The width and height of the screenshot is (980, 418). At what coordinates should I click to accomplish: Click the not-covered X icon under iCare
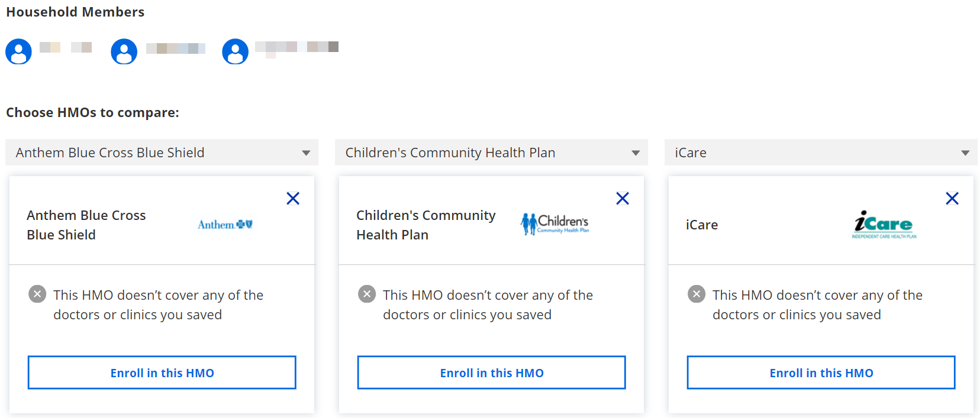[x=697, y=294]
